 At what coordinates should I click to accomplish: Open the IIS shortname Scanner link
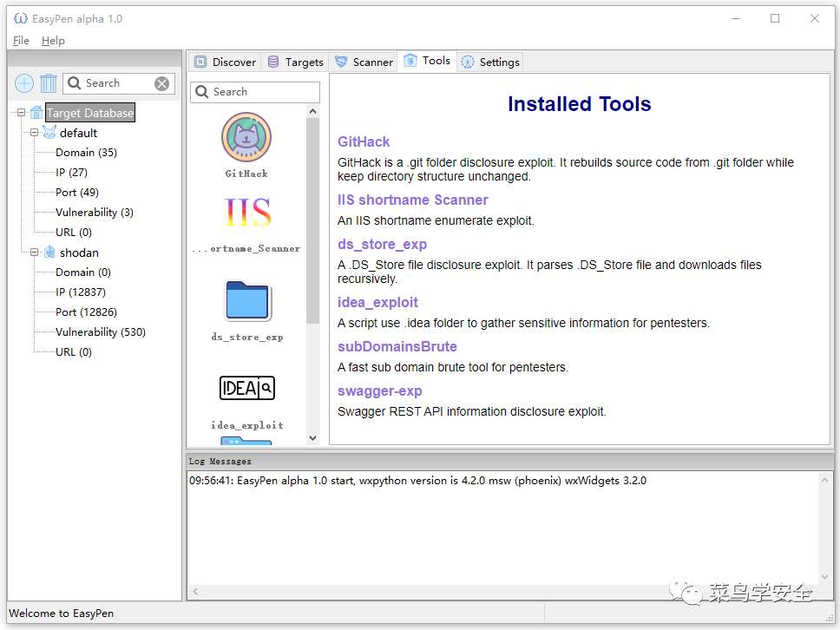[412, 200]
